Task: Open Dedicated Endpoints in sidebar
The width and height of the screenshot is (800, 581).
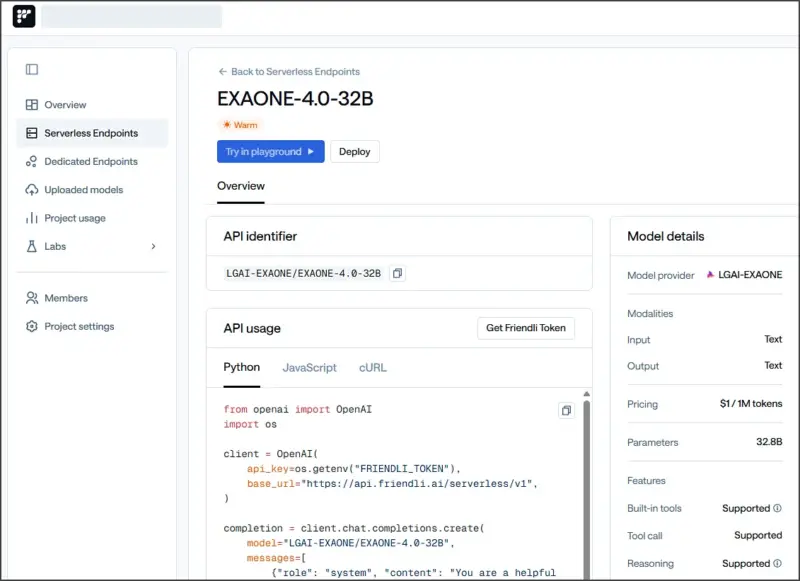Action: point(92,162)
